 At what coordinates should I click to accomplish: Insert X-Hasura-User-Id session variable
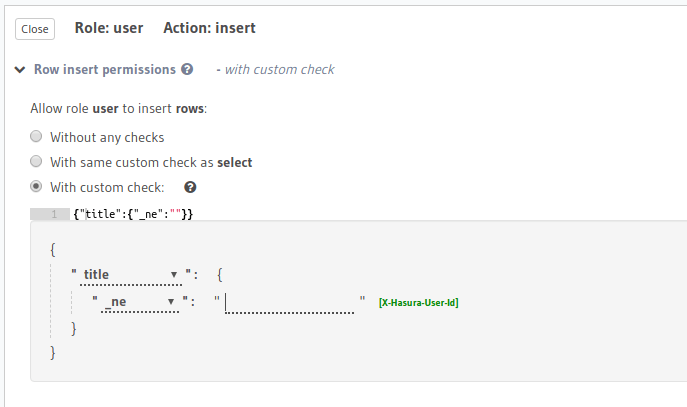[418, 302]
